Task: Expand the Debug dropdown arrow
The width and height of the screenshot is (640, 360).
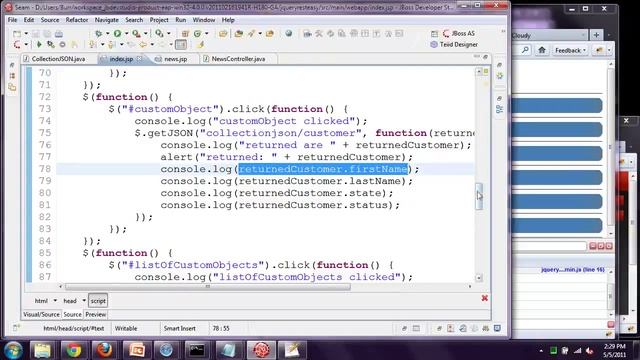Action: (107, 33)
